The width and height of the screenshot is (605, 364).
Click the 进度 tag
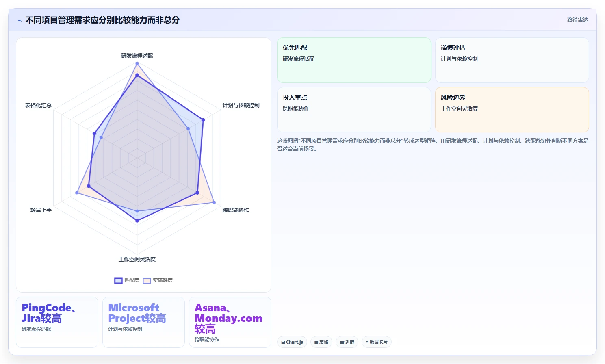[347, 342]
